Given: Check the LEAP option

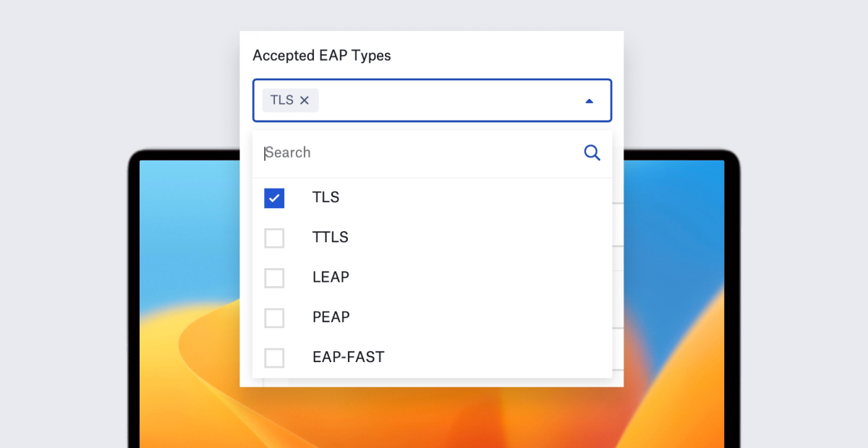Looking at the screenshot, I should [x=274, y=277].
